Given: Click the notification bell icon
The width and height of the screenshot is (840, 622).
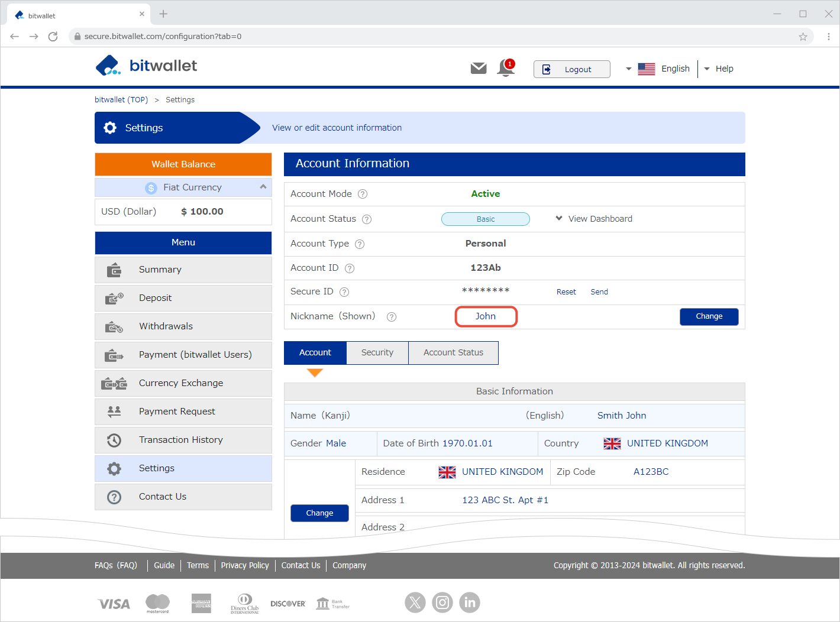Looking at the screenshot, I should pos(506,68).
